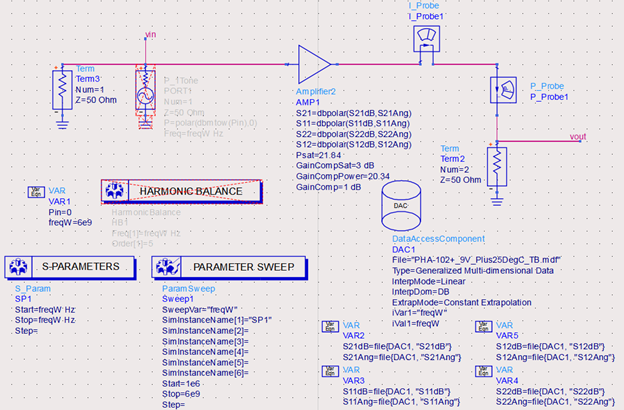Click ExtrapMode=Constant Extrapolation parameter
Image resolution: width=624 pixels, height=410 pixels.
pos(462,303)
